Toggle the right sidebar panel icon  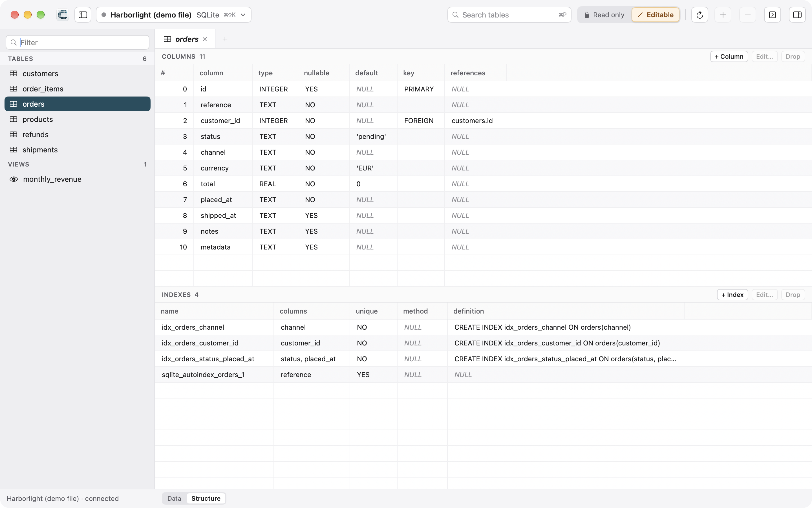tap(797, 15)
